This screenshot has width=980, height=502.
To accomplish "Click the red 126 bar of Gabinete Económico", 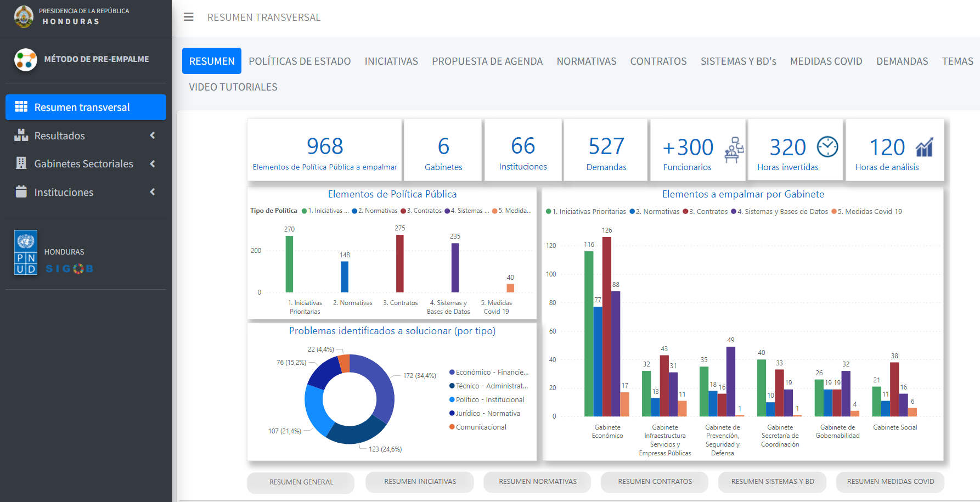I will [607, 326].
